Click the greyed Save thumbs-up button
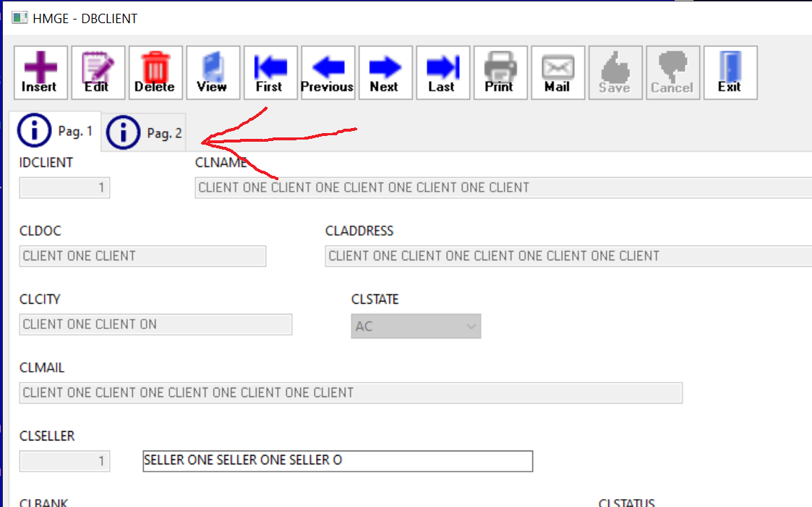The image size is (812, 507). point(615,72)
